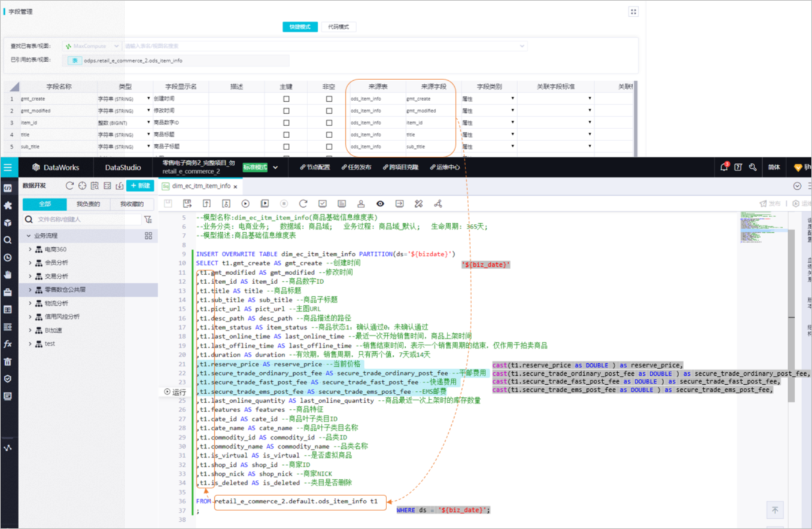Open the MaxCompute engine dropdown
Screen dimensions: 812x529
(x=91, y=45)
